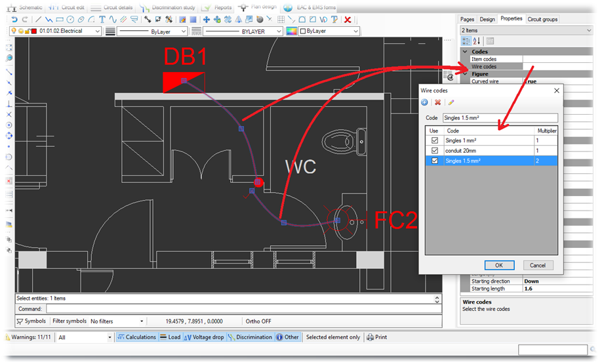Screen dimensions: 602x364
Task: Click the property pages icon in Properties
Action: point(490,41)
